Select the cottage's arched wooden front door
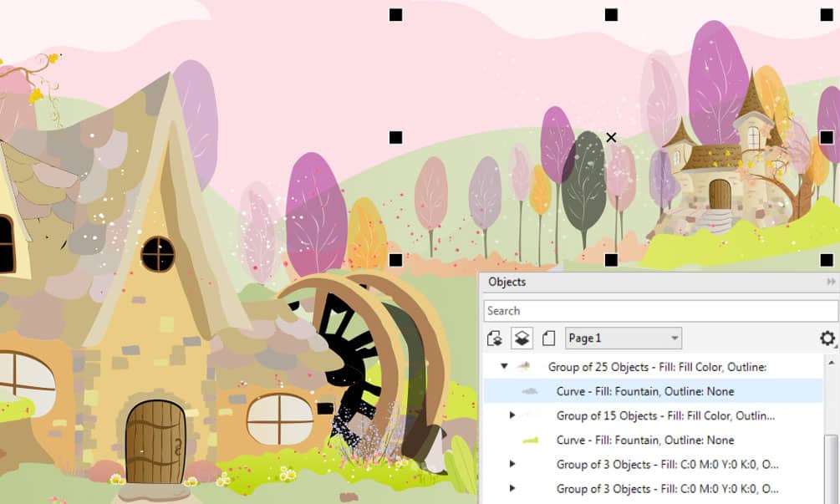Image resolution: width=840 pixels, height=504 pixels. pos(156,442)
